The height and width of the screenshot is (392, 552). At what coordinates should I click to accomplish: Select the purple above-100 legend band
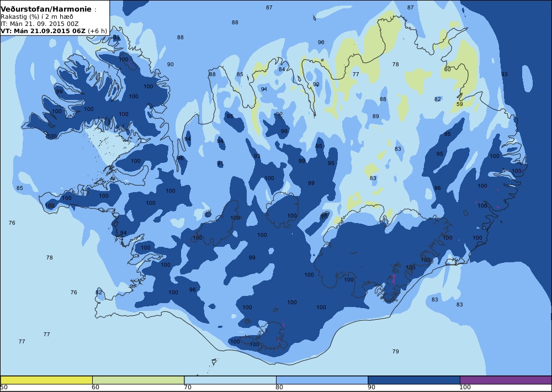(x=506, y=380)
